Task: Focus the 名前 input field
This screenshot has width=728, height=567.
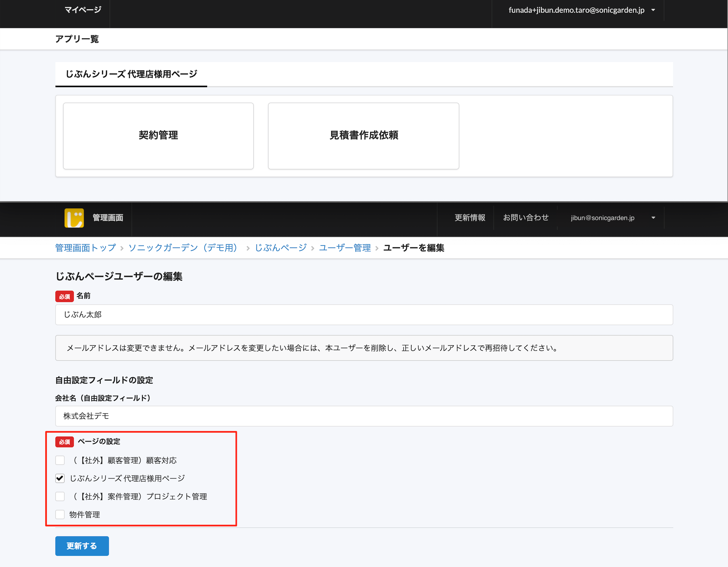Action: click(364, 315)
